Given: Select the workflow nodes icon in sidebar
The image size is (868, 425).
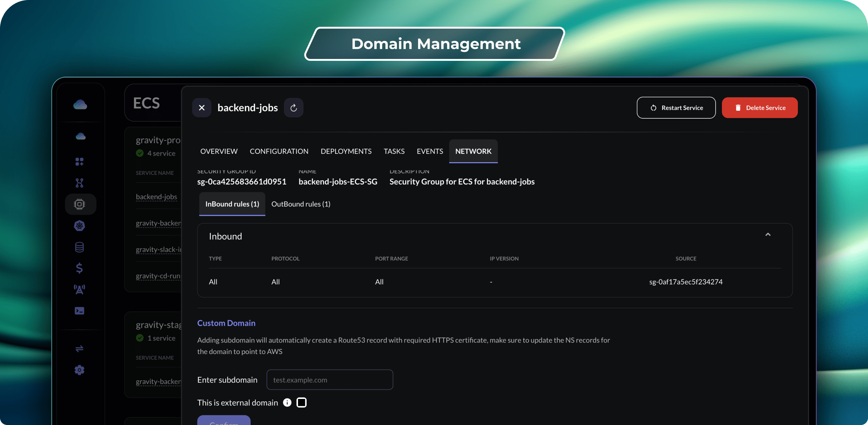Looking at the screenshot, I should pyautogui.click(x=79, y=182).
